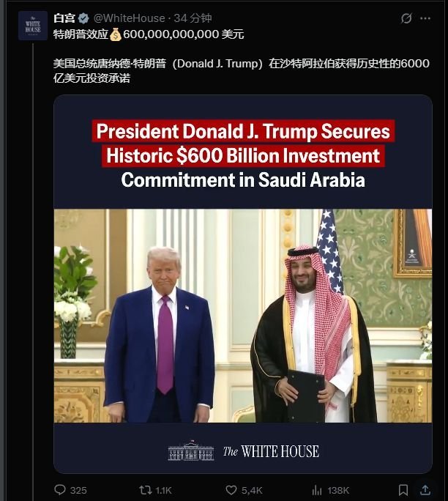The height and width of the screenshot is (501, 448).
Task: Click the Grok explain post icon
Action: tap(406, 18)
